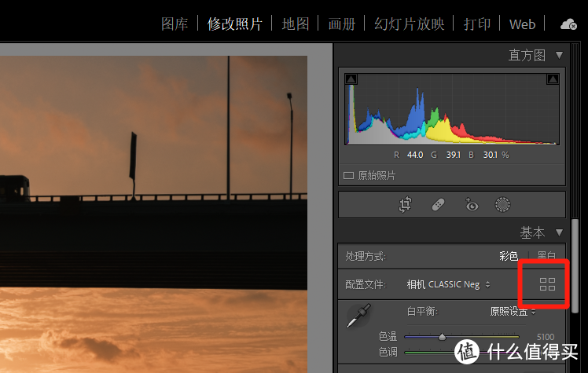Click the 基本 panel title
The height and width of the screenshot is (373, 588).
point(532,232)
